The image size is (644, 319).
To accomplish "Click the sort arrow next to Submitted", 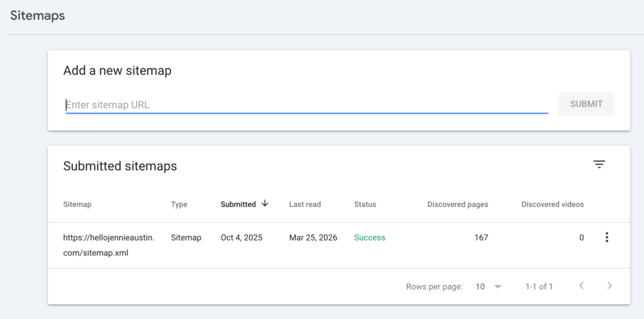I will coord(265,203).
